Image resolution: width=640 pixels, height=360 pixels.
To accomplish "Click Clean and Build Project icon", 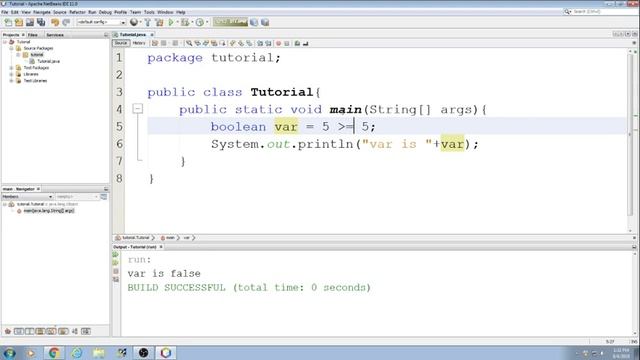I will click(x=159, y=22).
